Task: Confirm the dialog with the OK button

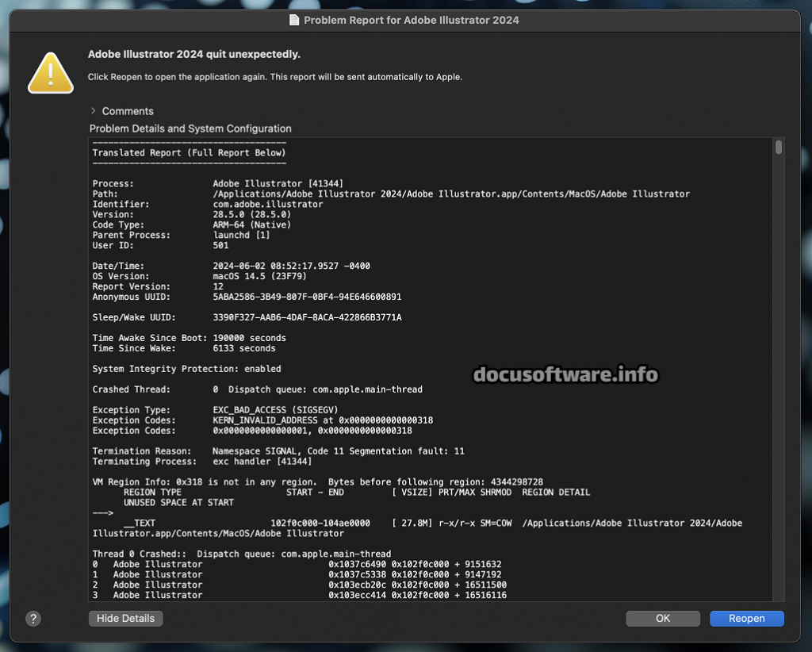Action: coord(662,619)
